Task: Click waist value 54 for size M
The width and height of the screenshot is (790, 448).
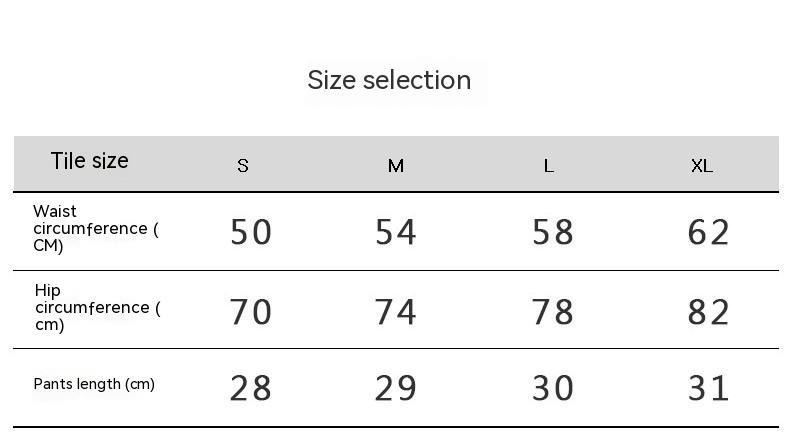Action: pos(396,232)
